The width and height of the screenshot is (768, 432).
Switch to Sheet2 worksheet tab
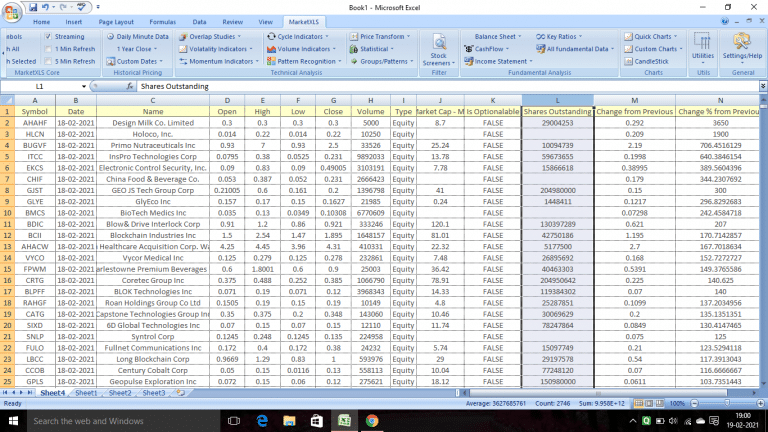click(x=120, y=393)
